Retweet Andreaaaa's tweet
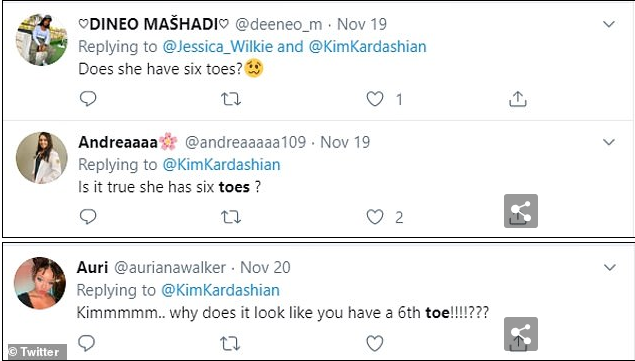This screenshot has height=361, width=635. click(231, 217)
